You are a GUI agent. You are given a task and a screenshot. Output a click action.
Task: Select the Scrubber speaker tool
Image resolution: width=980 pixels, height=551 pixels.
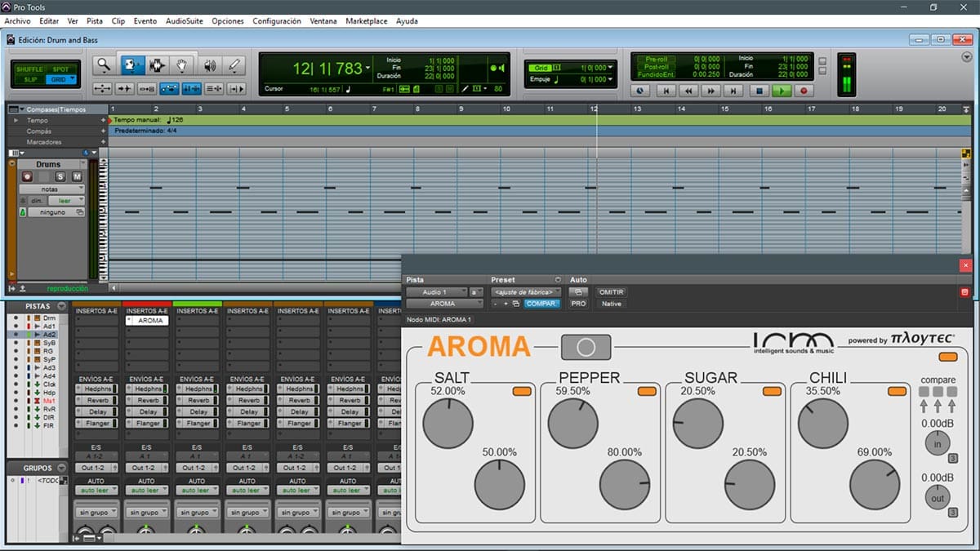pyautogui.click(x=209, y=65)
